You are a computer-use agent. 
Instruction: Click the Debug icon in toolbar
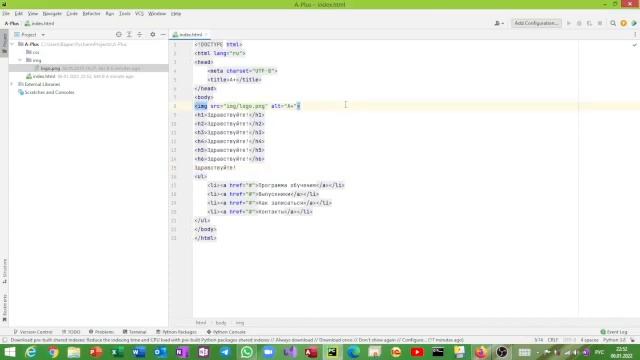click(x=579, y=23)
